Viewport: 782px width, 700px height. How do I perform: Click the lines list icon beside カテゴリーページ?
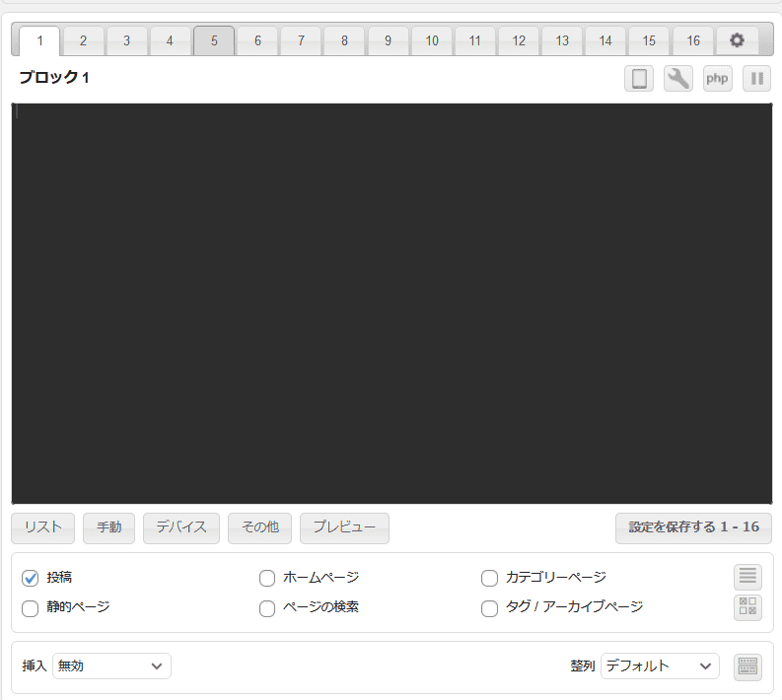pos(748,577)
